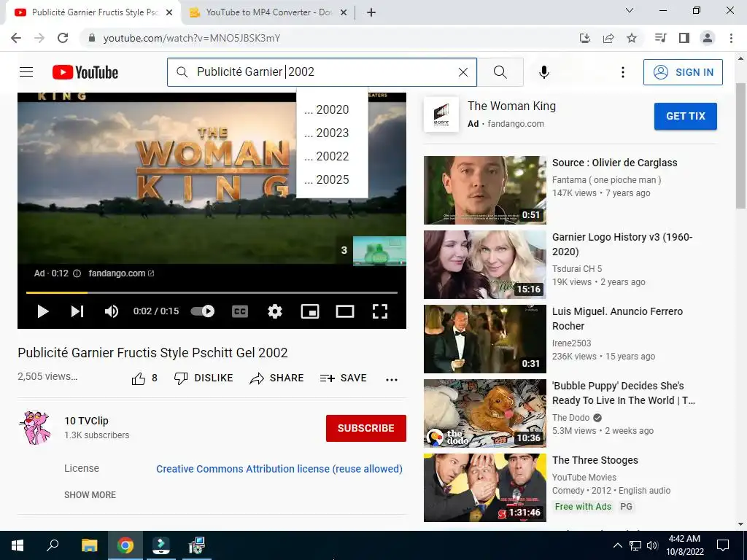Image resolution: width=747 pixels, height=560 pixels.
Task: Click the red SUBSCRIBE button
Action: [366, 428]
